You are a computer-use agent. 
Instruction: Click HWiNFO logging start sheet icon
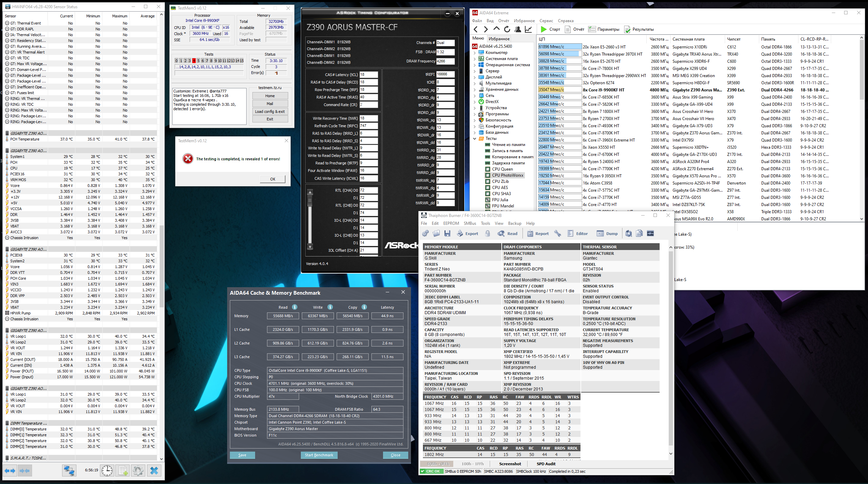point(123,471)
